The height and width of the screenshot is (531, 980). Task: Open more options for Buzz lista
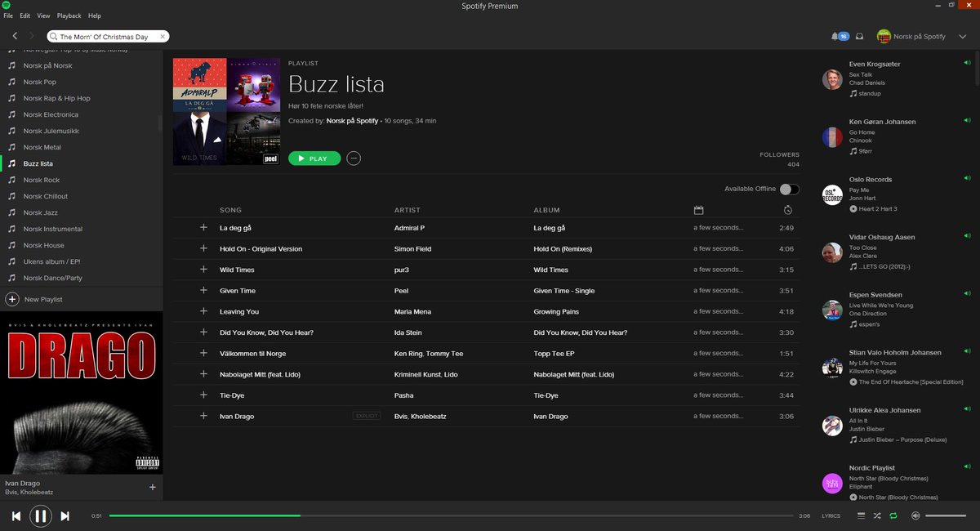click(354, 158)
